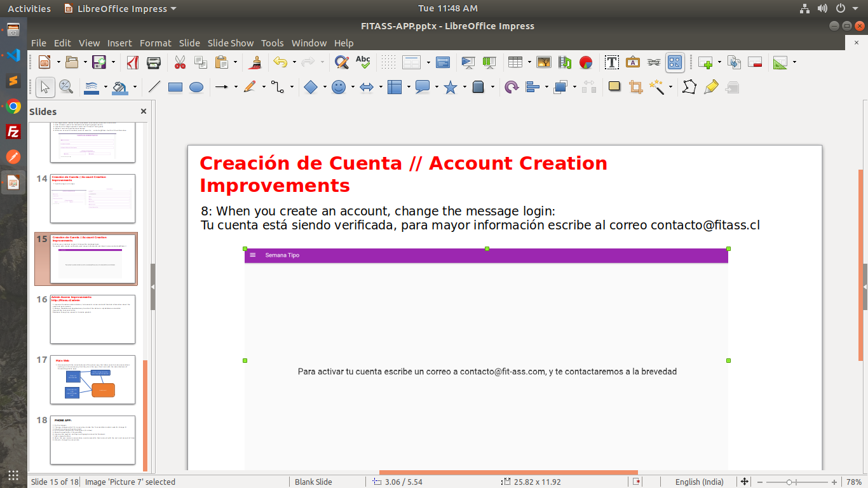The height and width of the screenshot is (488, 868).
Task: Select slide 17 thumbnail
Action: coord(93,379)
